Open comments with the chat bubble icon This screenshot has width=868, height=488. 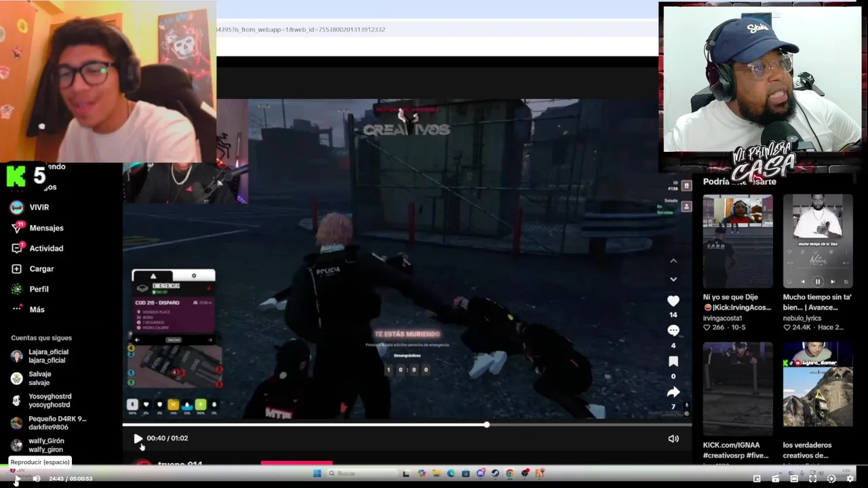click(x=673, y=330)
